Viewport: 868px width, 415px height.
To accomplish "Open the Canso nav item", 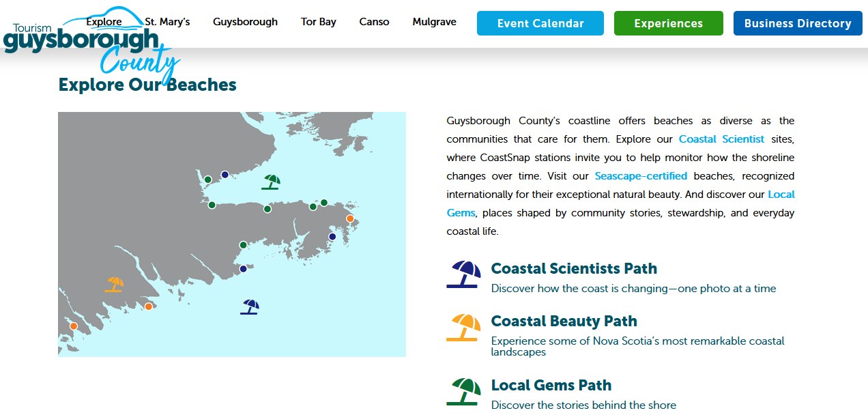I will coord(374,22).
